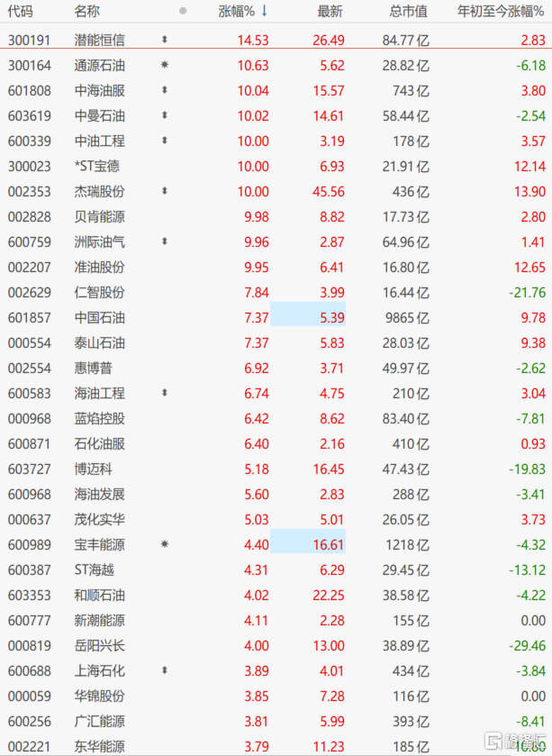Click latest price 22.25 of 和顺石油

pyautogui.click(x=329, y=595)
